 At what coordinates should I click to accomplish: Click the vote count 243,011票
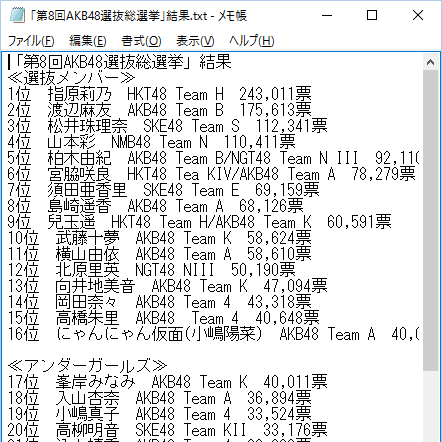click(x=275, y=94)
